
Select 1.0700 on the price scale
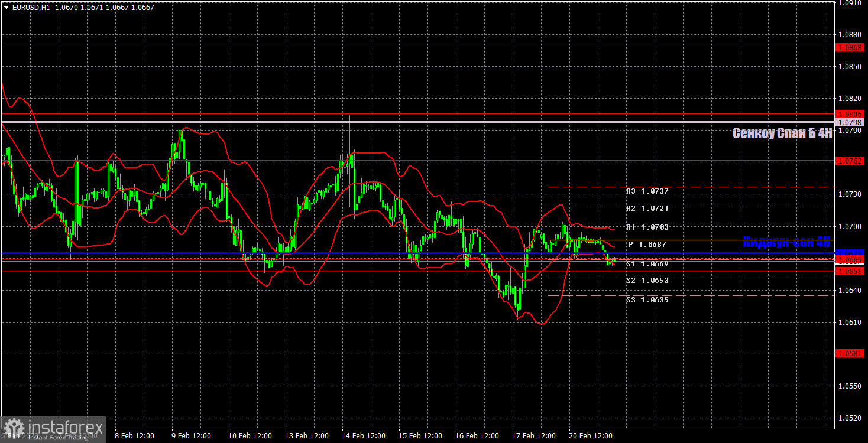click(x=850, y=226)
